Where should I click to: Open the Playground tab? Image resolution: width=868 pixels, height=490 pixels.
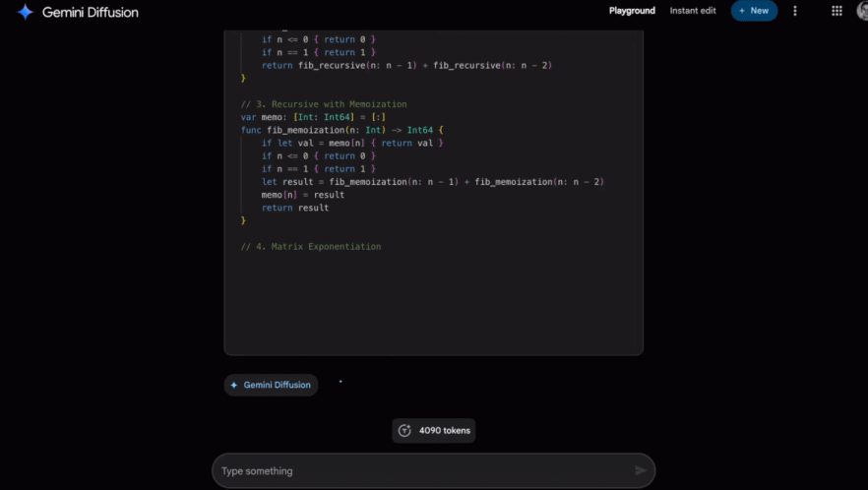click(x=632, y=11)
